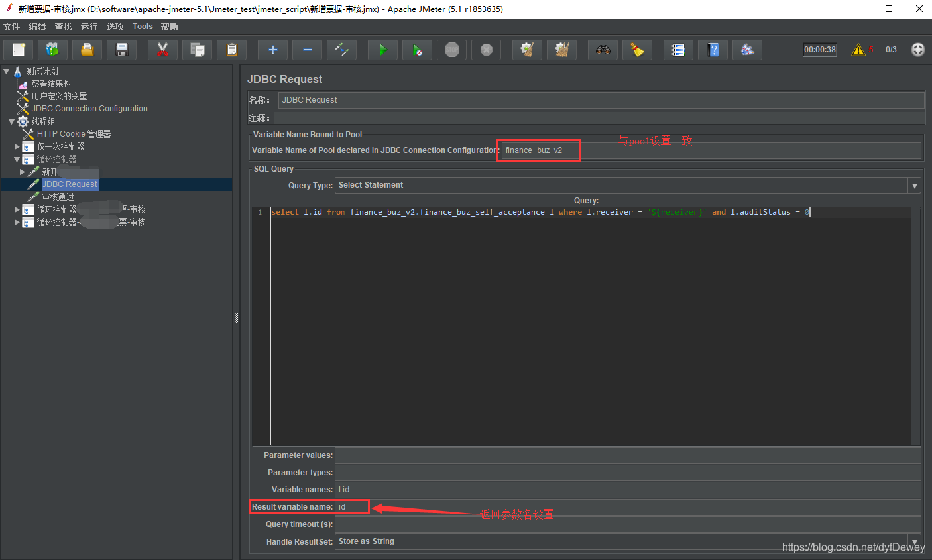The width and height of the screenshot is (932, 560).
Task: Click the Result variable name field
Action: pos(628,507)
